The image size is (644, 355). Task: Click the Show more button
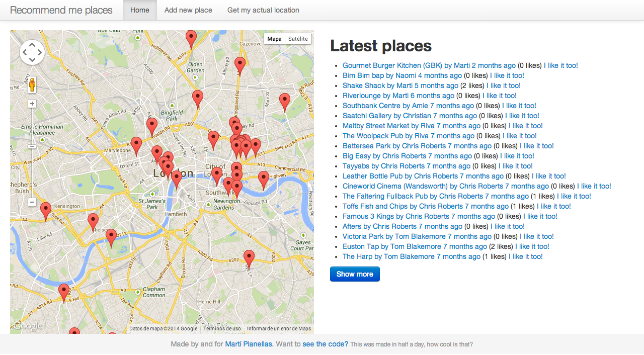pyautogui.click(x=355, y=274)
